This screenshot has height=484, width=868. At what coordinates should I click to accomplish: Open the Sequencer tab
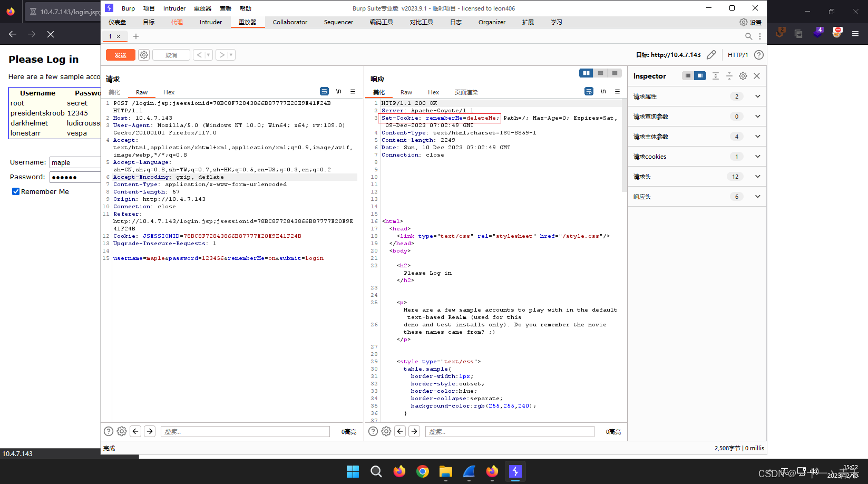pos(338,22)
